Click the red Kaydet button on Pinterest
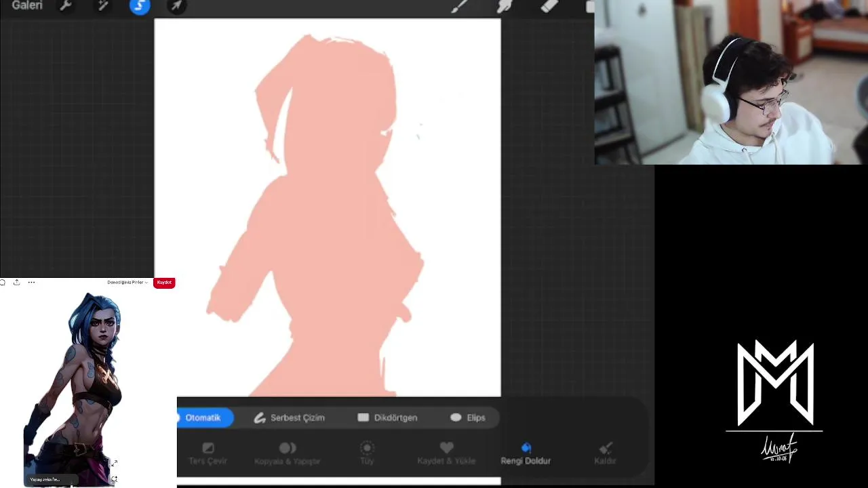The image size is (868, 488). pyautogui.click(x=164, y=283)
